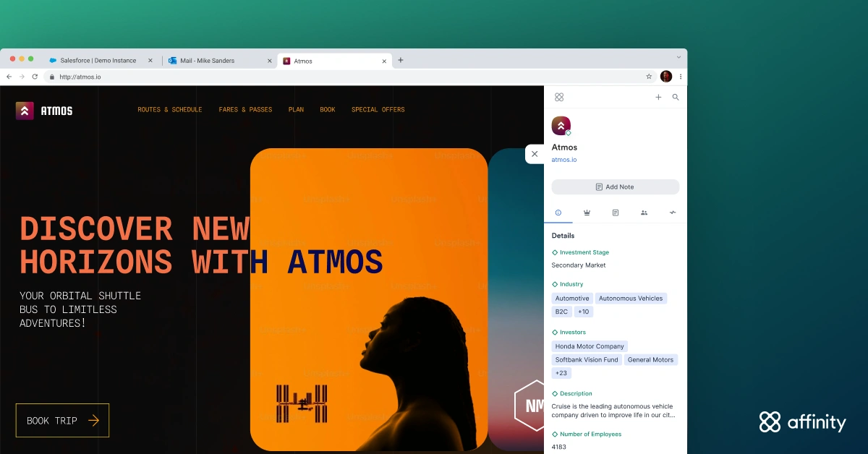Expand the tab search chevron at top right
Screen dimensions: 868x454
(678, 56)
